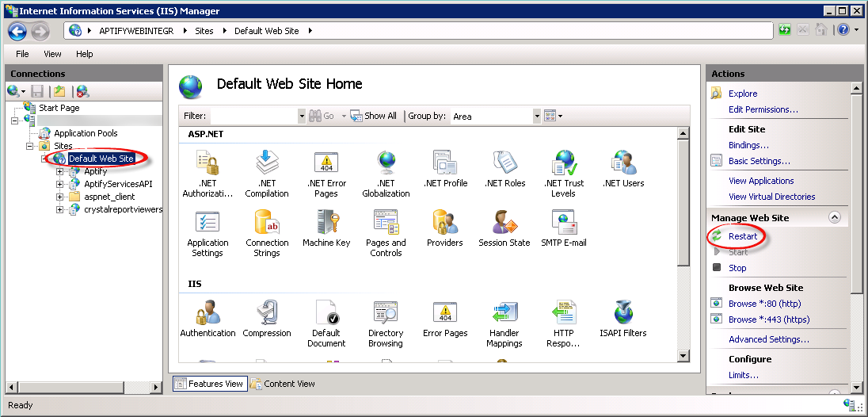Click Sites in the address breadcrumb

(204, 31)
